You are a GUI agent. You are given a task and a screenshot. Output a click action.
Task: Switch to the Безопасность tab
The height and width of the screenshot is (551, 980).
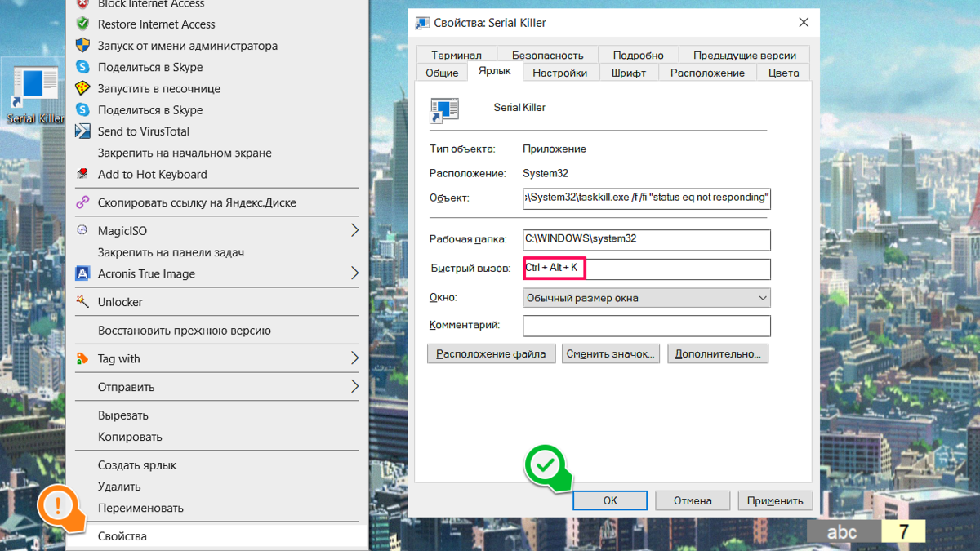(x=547, y=55)
